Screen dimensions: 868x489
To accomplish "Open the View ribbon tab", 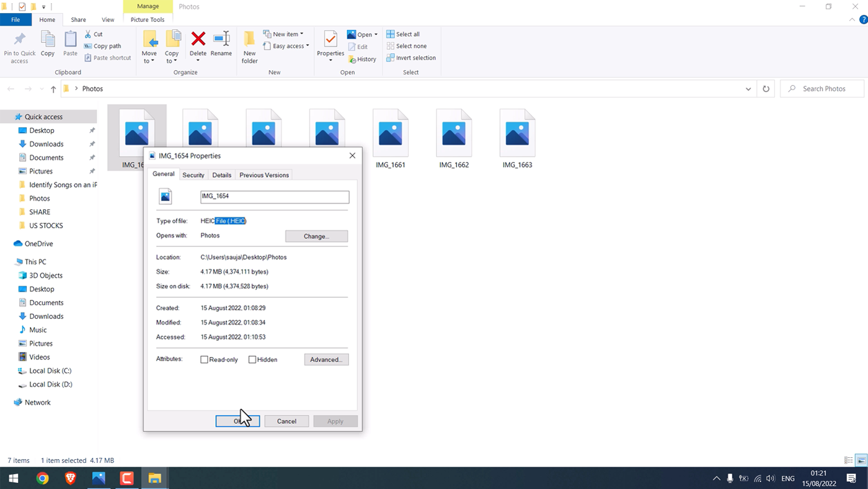I will 108,19.
